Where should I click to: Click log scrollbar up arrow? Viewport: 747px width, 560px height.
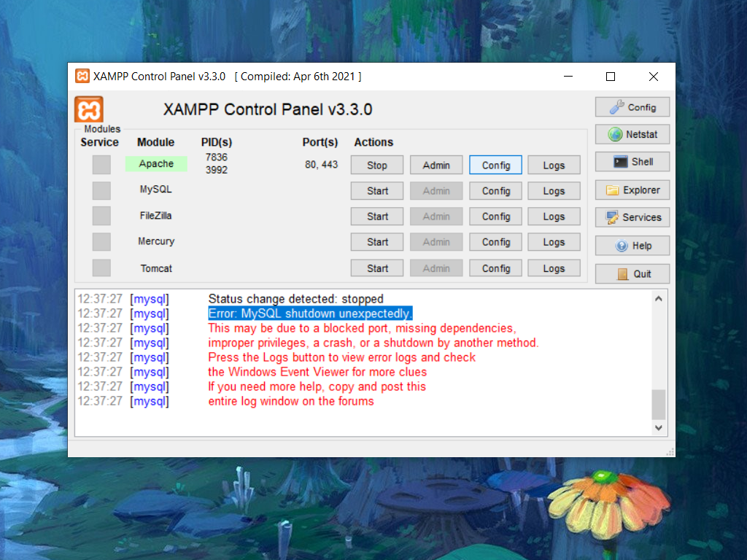659,298
